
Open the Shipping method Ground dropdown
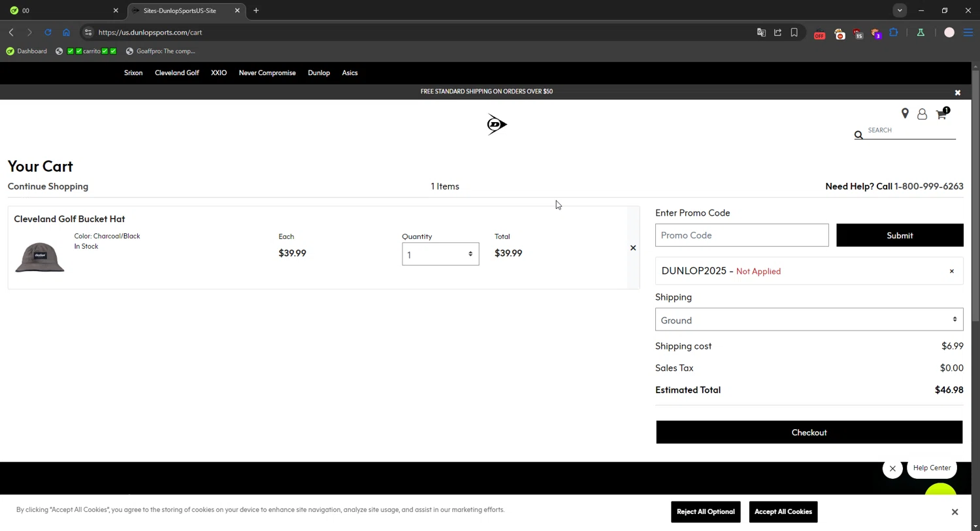(809, 319)
